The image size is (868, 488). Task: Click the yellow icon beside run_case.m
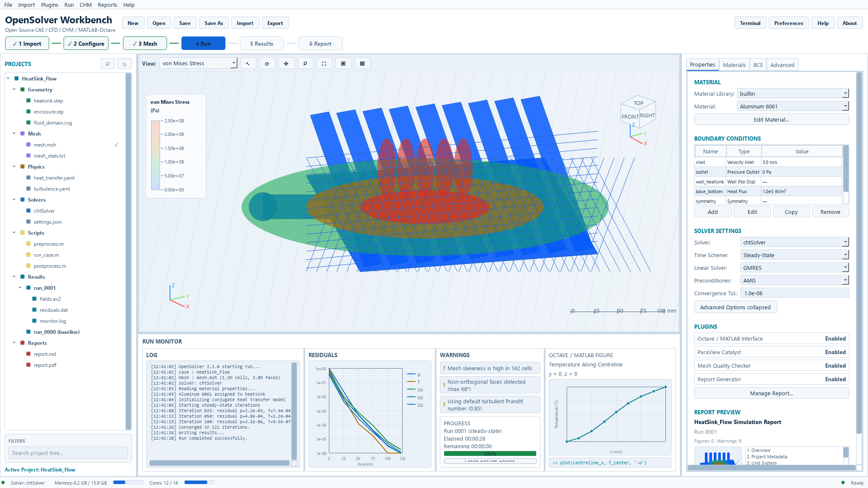(x=28, y=255)
